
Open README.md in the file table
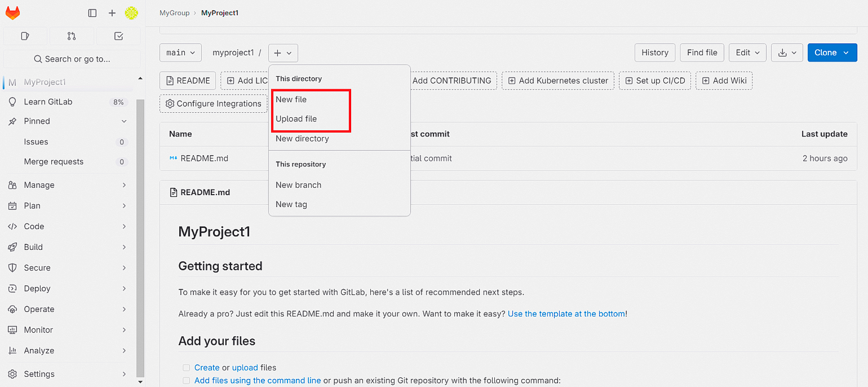click(x=205, y=159)
